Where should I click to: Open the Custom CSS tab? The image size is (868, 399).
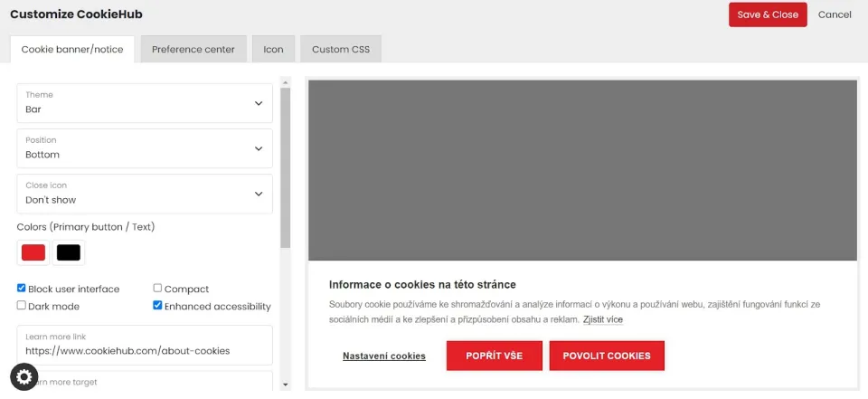click(x=341, y=50)
